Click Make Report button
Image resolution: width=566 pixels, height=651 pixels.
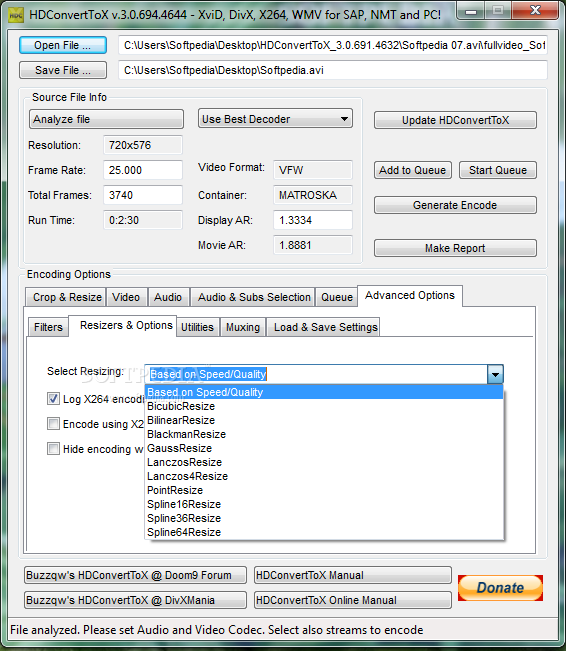[455, 248]
